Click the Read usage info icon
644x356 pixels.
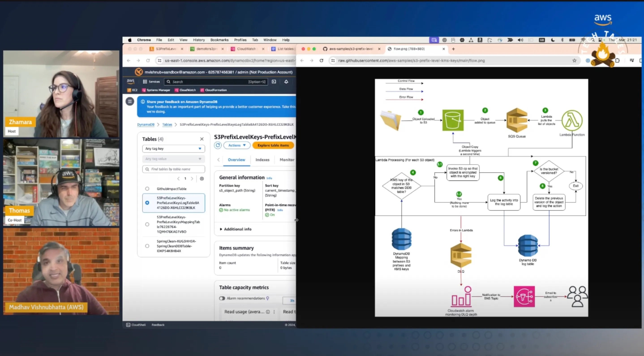coord(268,312)
